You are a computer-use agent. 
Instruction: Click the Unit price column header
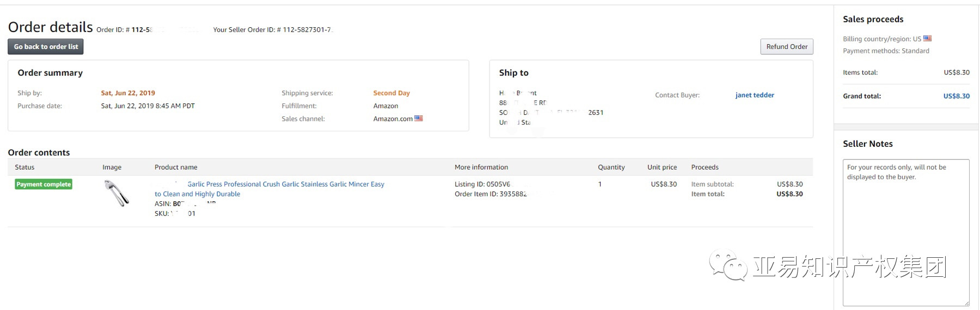coord(662,168)
